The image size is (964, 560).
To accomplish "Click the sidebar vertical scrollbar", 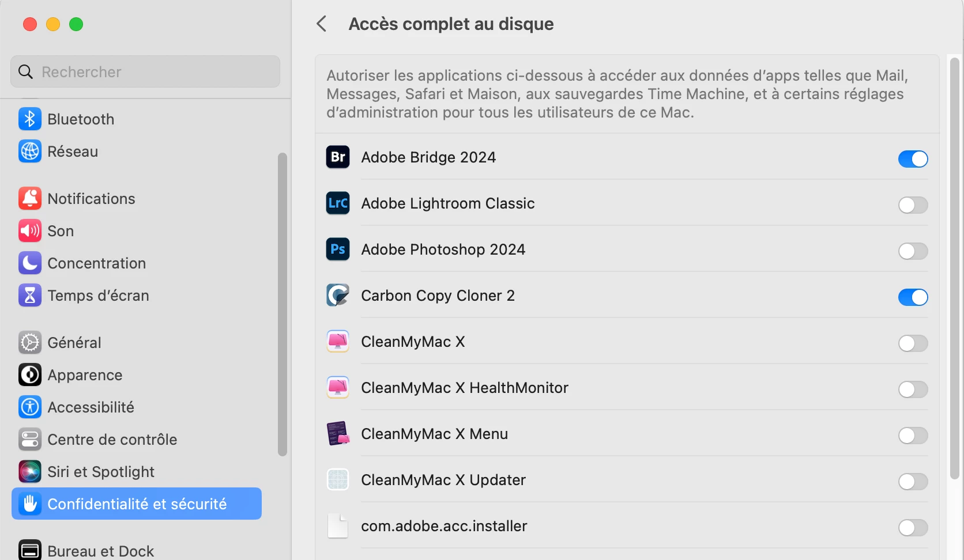I will [x=283, y=304].
